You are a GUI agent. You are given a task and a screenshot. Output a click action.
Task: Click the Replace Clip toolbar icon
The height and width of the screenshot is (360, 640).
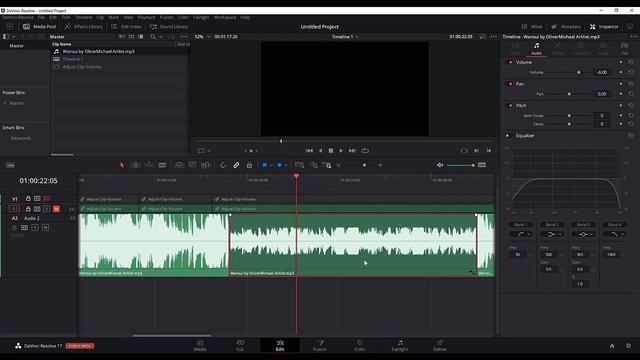coord(206,165)
